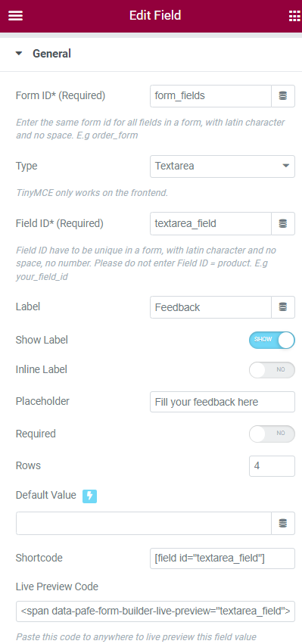Open the widgets grid panel icon
This screenshot has height=644, width=302.
pyautogui.click(x=294, y=16)
